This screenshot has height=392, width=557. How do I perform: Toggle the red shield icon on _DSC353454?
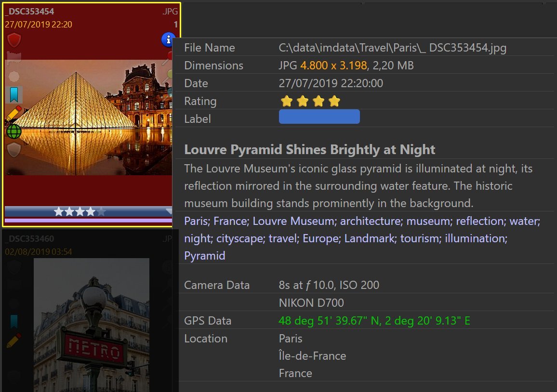[x=14, y=40]
